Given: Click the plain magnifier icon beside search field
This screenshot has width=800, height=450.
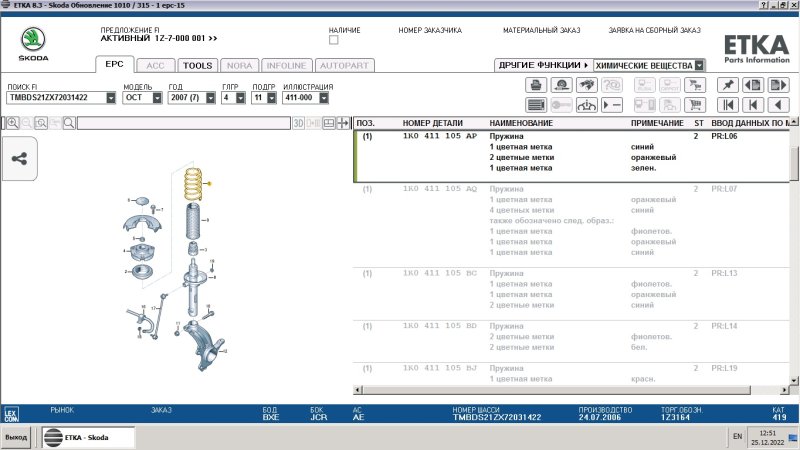Looking at the screenshot, I should point(69,123).
